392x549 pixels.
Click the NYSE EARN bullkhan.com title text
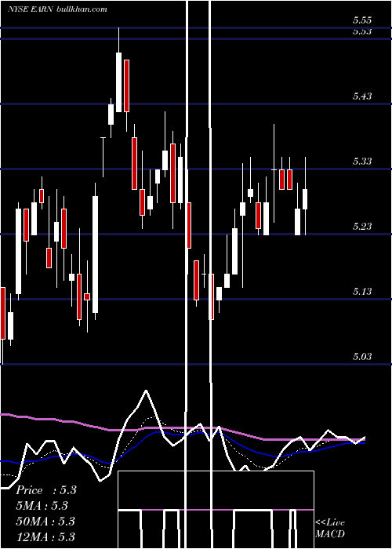coord(57,9)
